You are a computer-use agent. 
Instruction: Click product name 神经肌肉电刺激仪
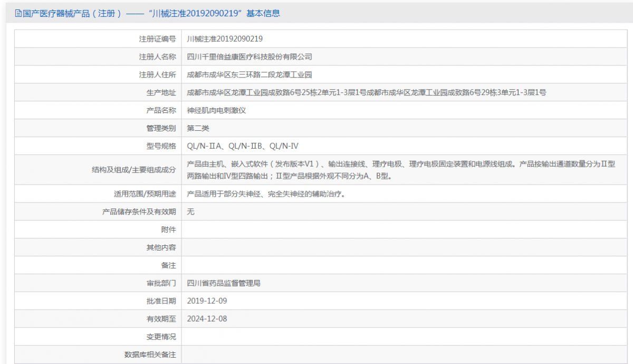(x=216, y=110)
